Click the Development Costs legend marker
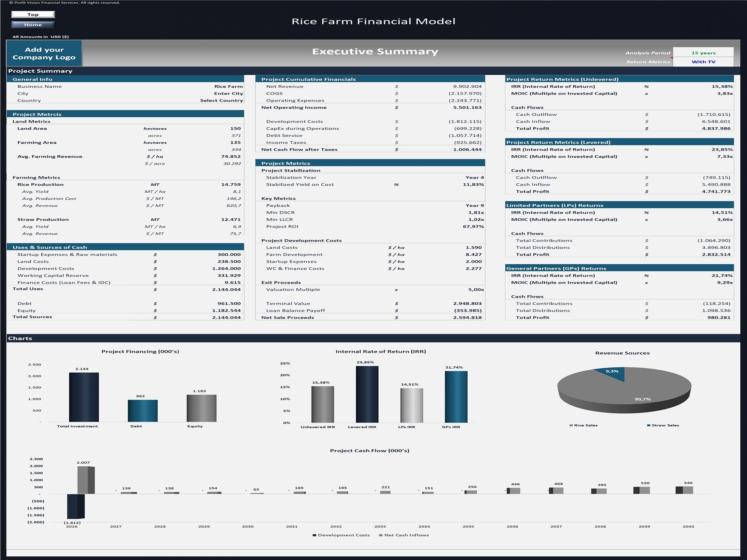Screen dimensions: 747x560 click(x=314, y=535)
